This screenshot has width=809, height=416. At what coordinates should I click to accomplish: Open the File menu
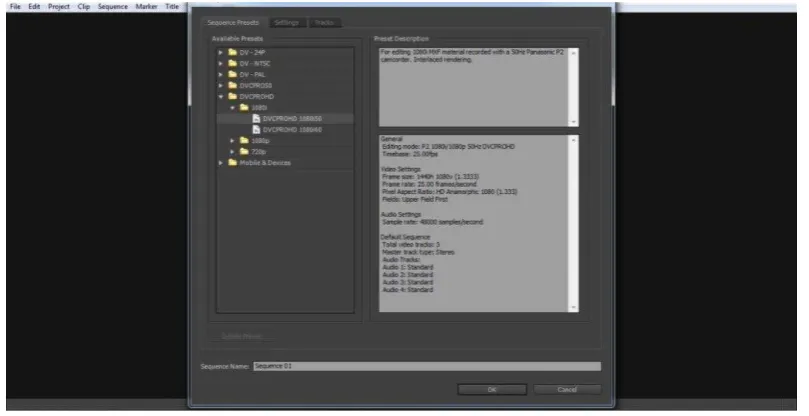click(x=15, y=7)
